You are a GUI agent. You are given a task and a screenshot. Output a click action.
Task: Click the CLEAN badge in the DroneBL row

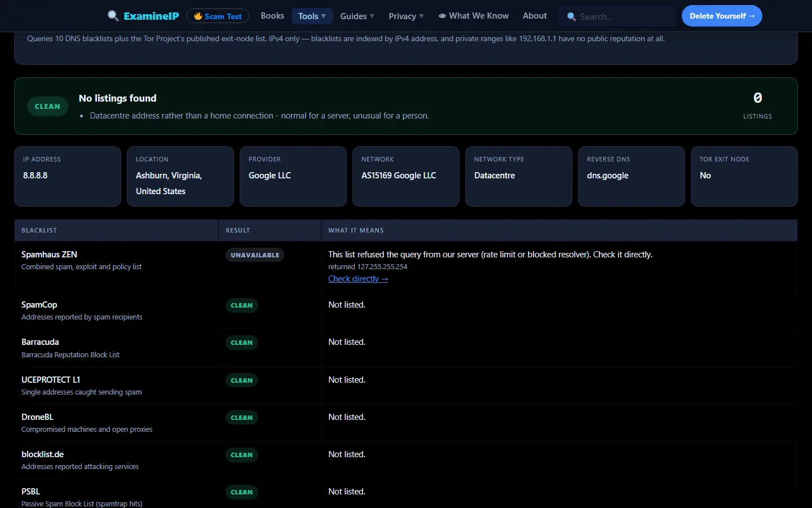(x=242, y=418)
